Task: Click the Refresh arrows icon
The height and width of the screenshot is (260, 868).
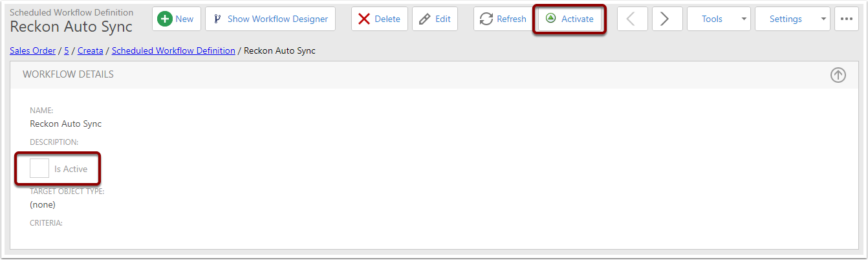Action: tap(486, 19)
